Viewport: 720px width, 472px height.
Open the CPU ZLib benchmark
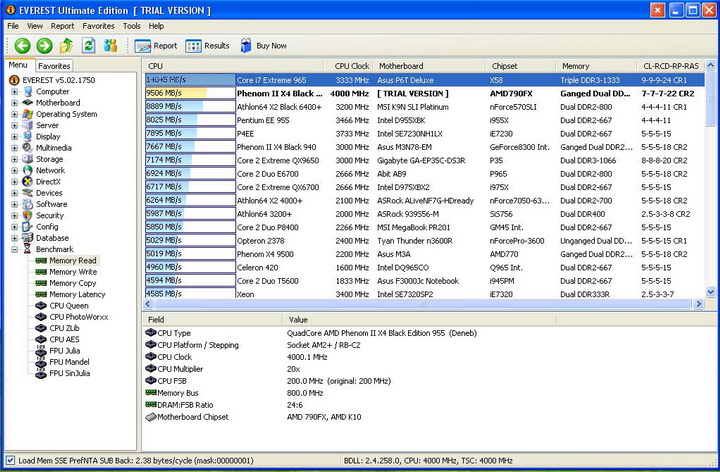coord(64,328)
